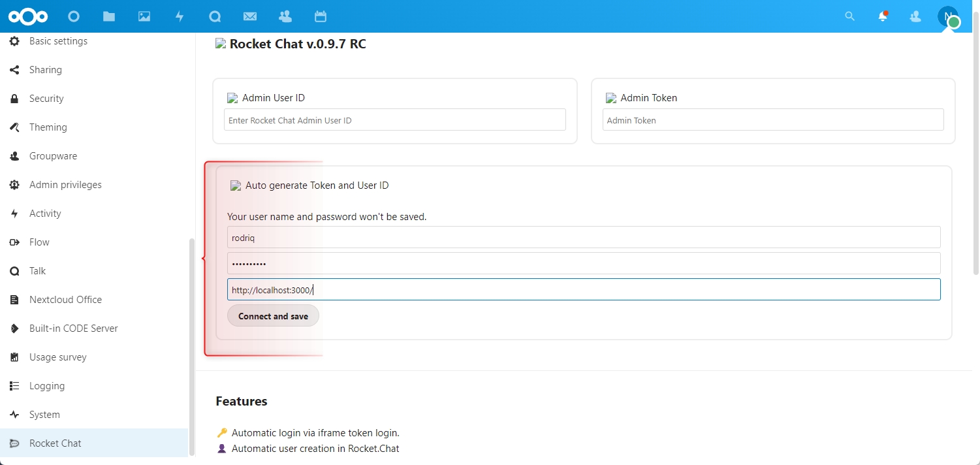This screenshot has width=980, height=465.
Task: Open the Activity lightning icon in top bar
Action: point(180,16)
